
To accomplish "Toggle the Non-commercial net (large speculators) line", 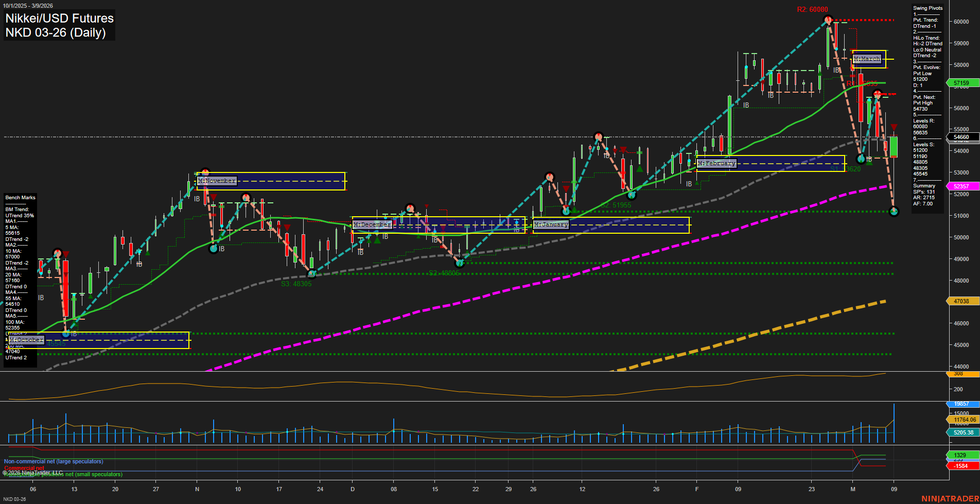I will pos(54,461).
